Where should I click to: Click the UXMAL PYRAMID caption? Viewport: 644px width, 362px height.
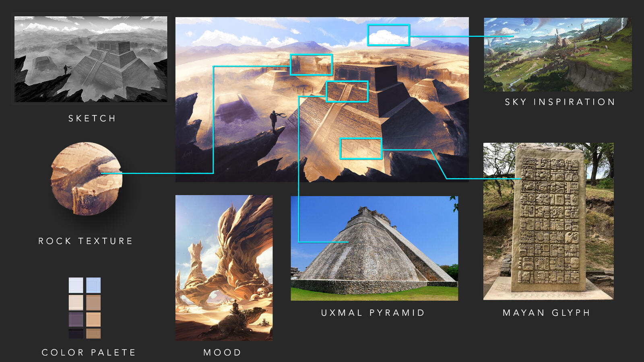tap(373, 313)
